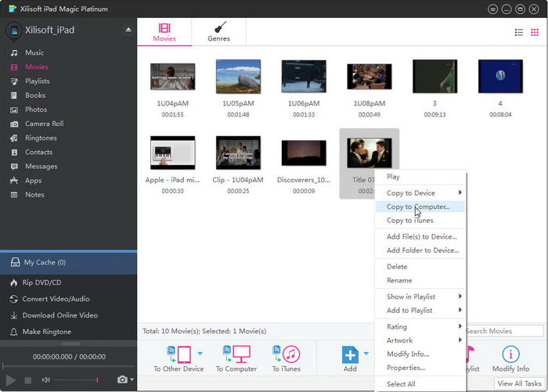Viewport: 548px width, 392px height.
Task: Choose Copy to Computer in context menu
Action: tap(418, 207)
